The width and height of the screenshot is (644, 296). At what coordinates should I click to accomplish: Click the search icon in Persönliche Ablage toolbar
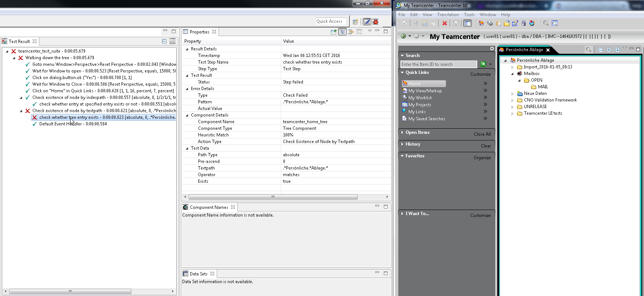(588, 50)
